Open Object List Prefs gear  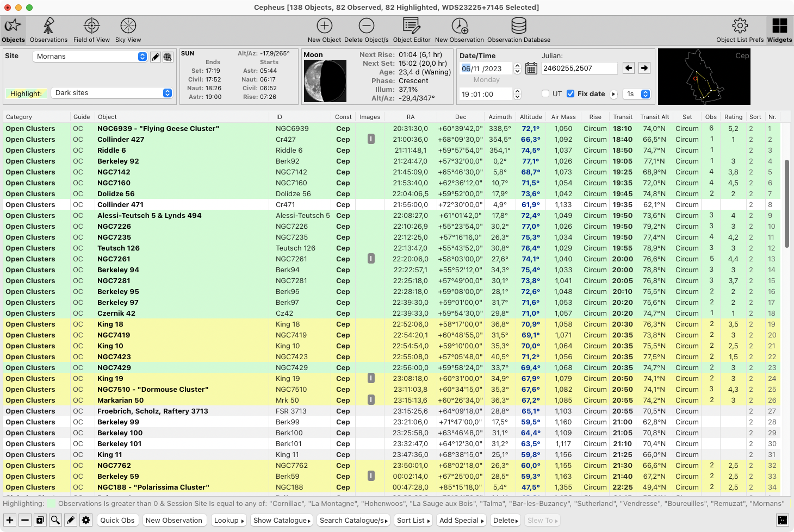click(740, 30)
